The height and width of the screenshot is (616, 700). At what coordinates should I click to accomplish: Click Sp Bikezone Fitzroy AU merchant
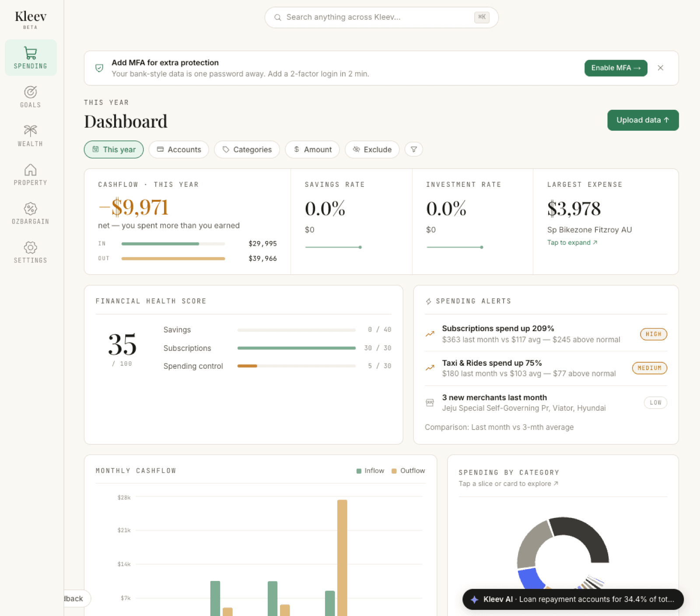pos(589,230)
